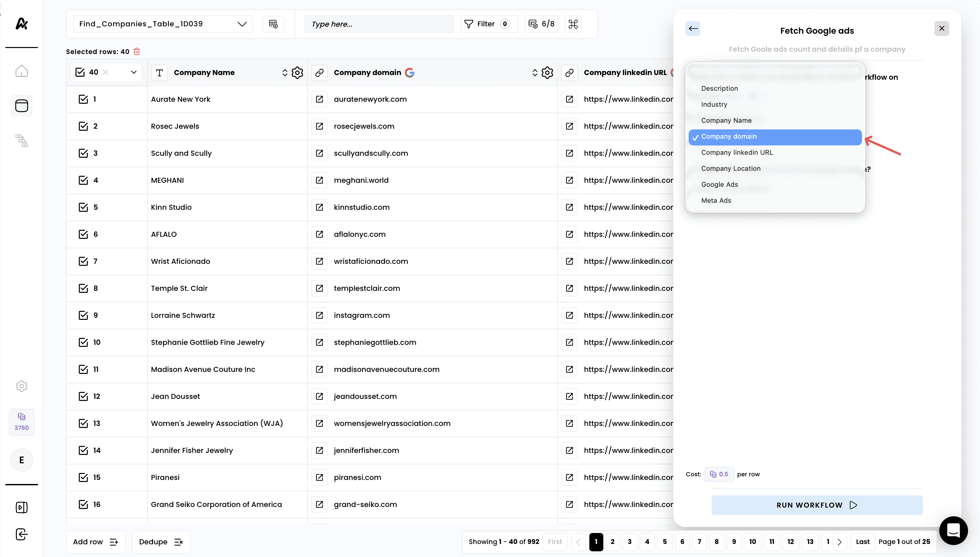Open the workflows icon in the sidebar

click(21, 140)
